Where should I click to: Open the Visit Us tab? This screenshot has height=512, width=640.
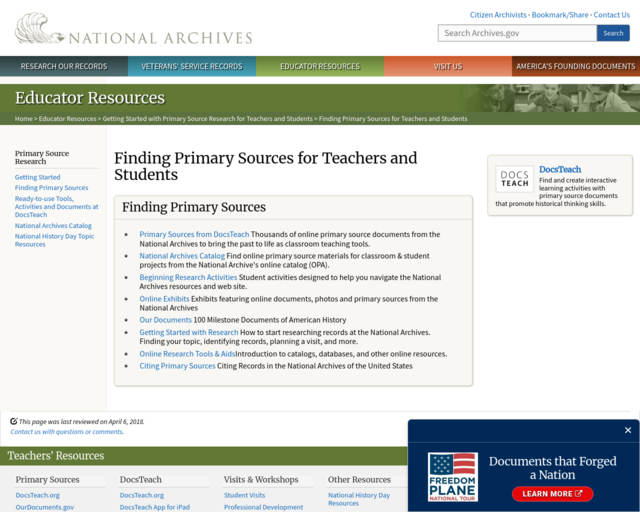click(x=448, y=66)
